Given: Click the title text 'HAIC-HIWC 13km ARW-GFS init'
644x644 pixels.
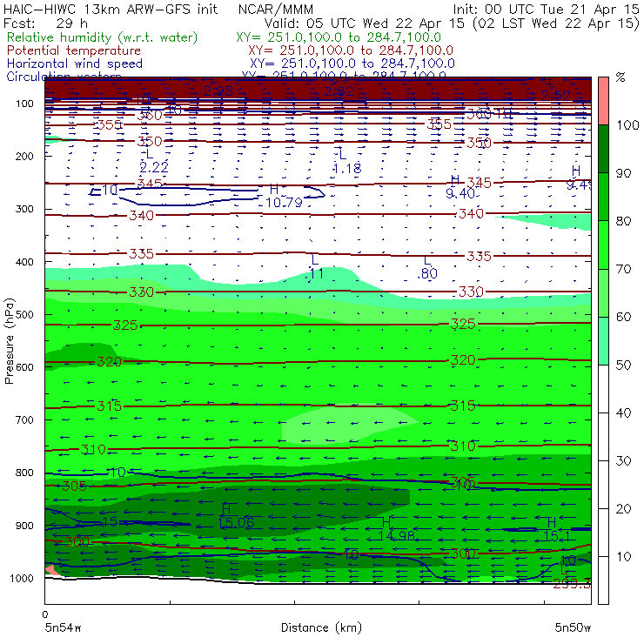Looking at the screenshot, I should point(111,9).
